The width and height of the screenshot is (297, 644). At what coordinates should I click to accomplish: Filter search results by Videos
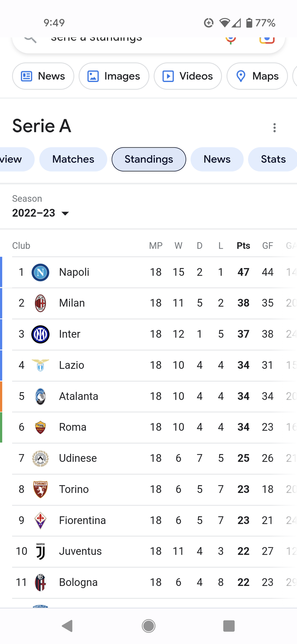(188, 76)
